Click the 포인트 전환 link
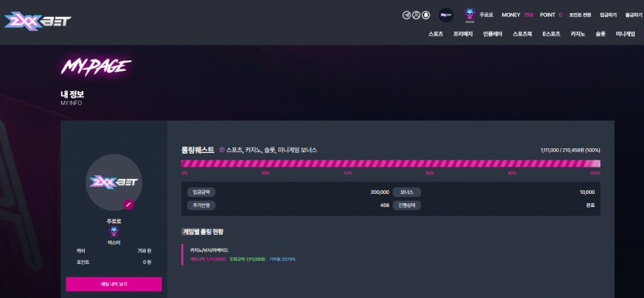 tap(580, 15)
